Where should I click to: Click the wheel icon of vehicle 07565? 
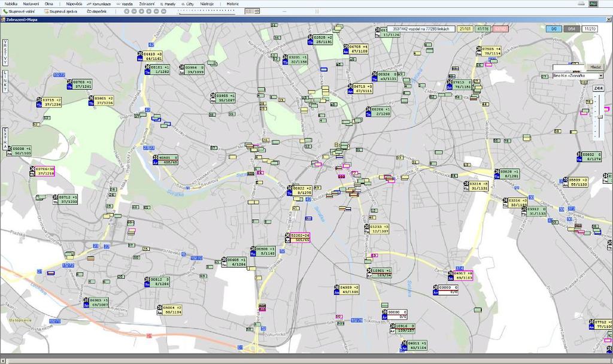pos(479,49)
